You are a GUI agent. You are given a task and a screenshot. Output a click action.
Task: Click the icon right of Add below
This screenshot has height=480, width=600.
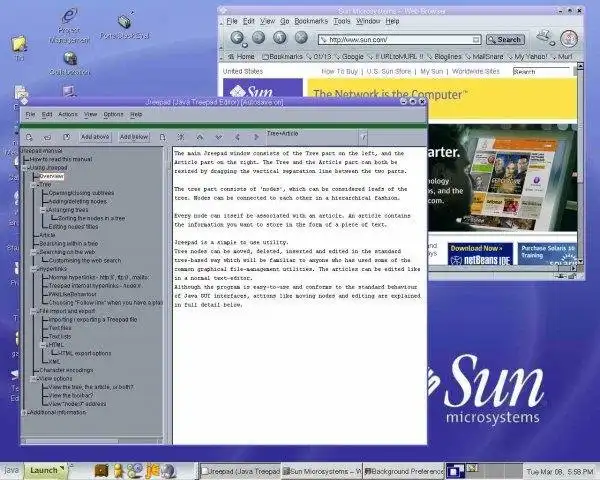pos(163,137)
